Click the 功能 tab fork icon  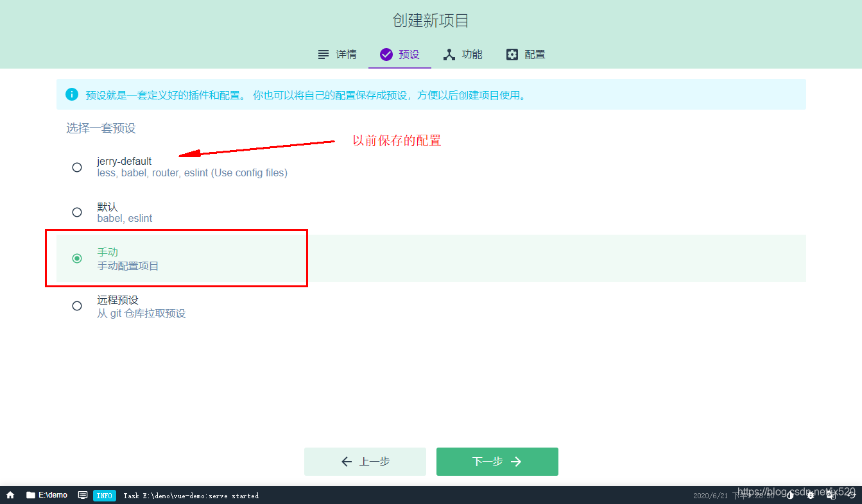(449, 55)
